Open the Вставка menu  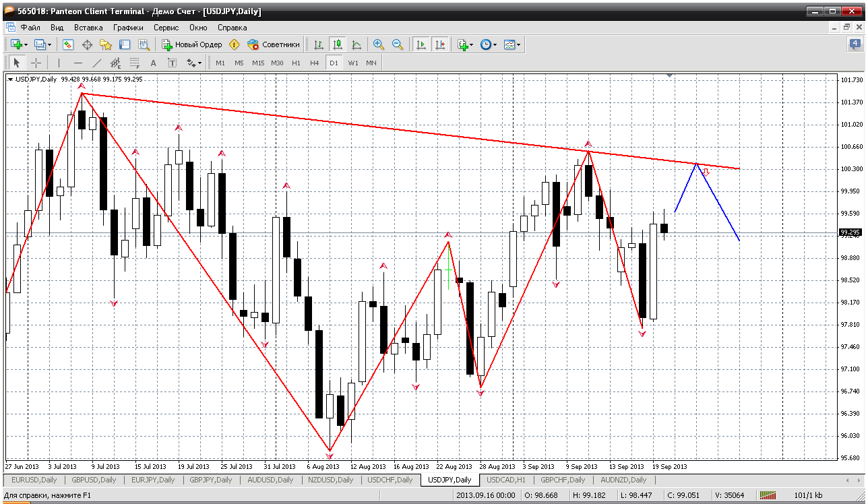pyautogui.click(x=88, y=28)
